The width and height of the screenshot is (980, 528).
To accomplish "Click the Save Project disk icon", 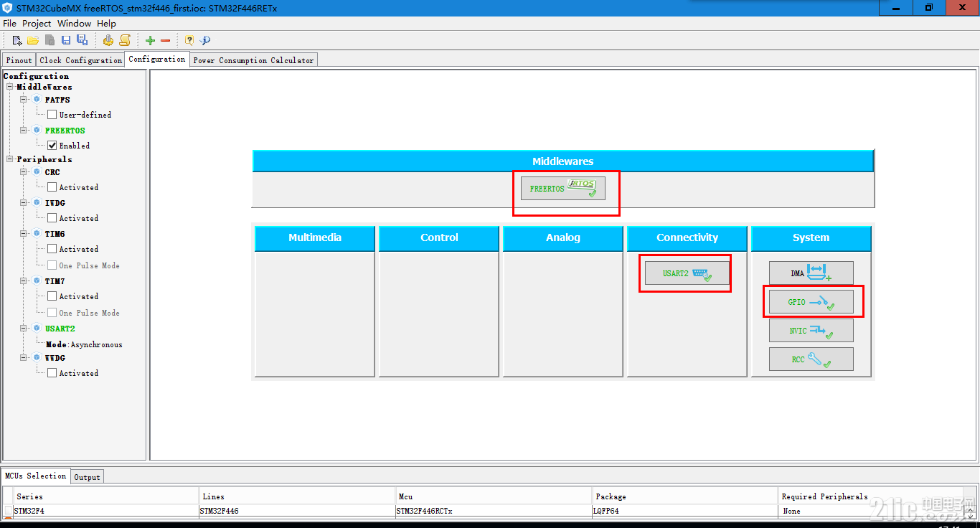I will point(66,40).
